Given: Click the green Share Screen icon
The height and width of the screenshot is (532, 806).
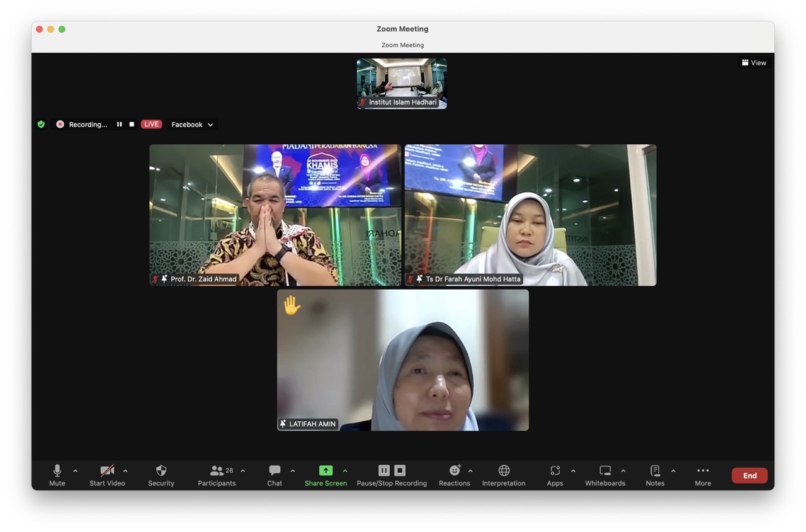Looking at the screenshot, I should coord(326,470).
